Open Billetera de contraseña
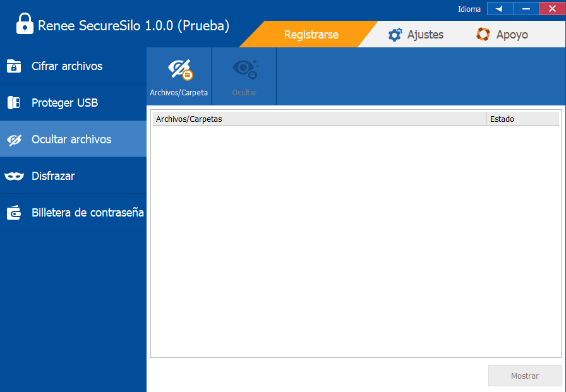This screenshot has width=566, height=392. pos(73,212)
